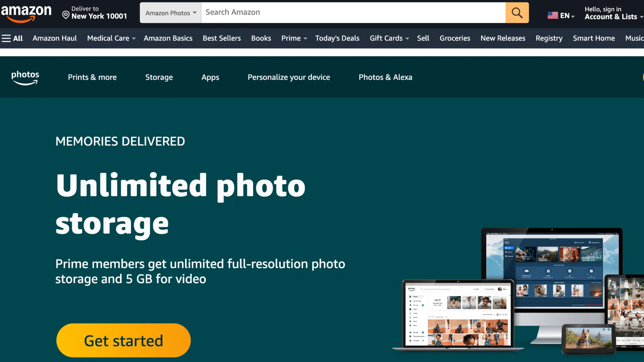
Task: Select Personalize your device tab
Action: [289, 77]
